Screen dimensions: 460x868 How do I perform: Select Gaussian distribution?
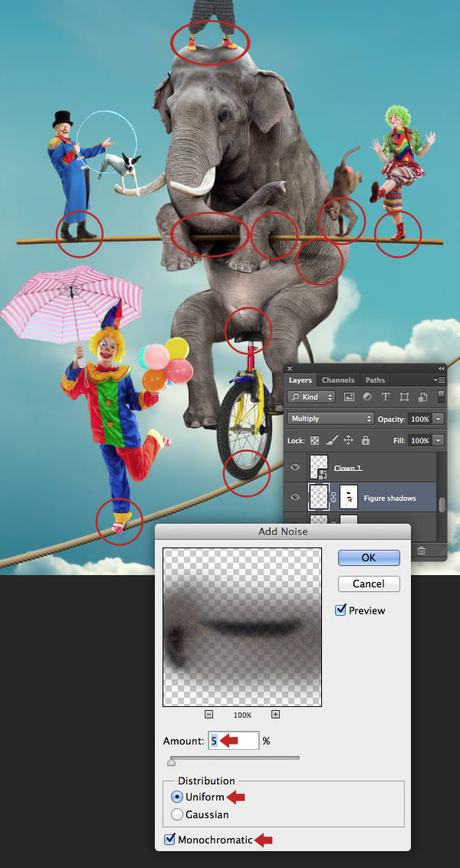(x=176, y=814)
